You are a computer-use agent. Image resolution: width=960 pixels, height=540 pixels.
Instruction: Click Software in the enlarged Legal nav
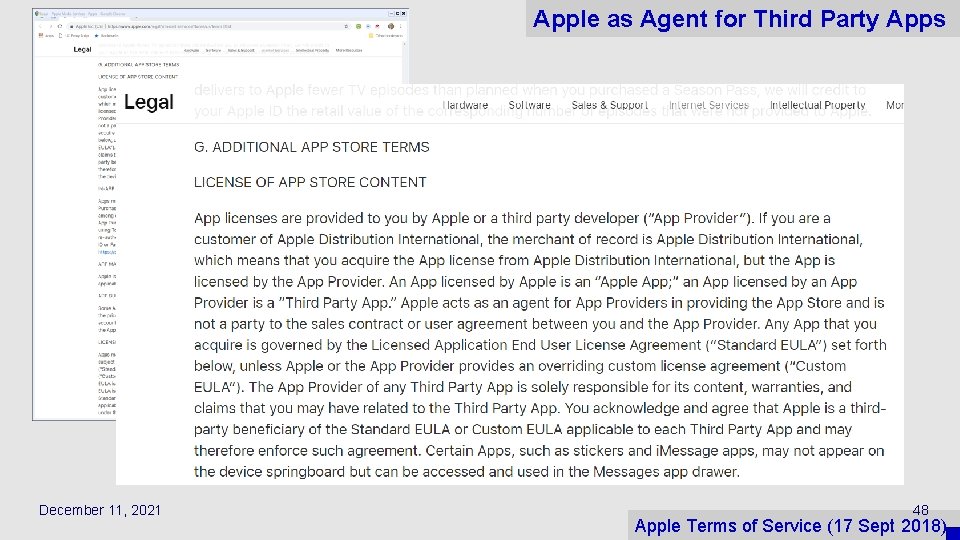click(x=530, y=105)
